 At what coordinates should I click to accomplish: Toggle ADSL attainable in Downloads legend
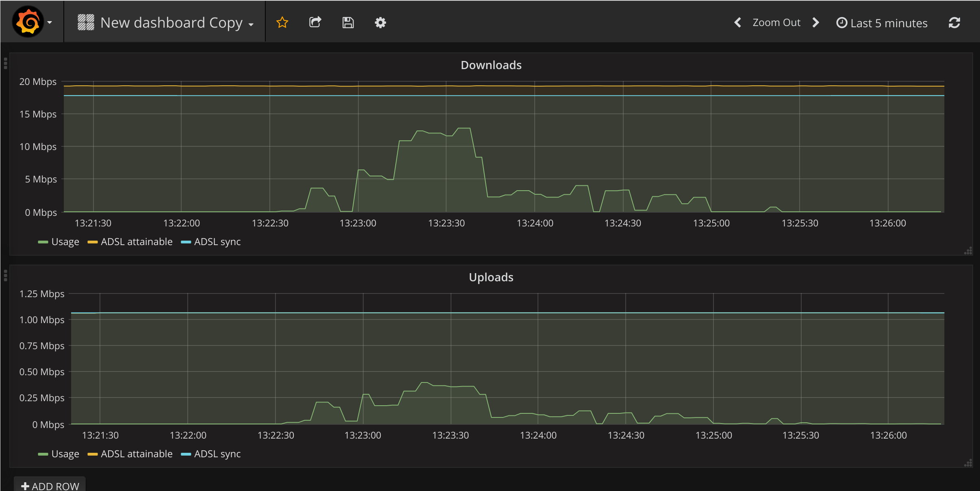pos(137,242)
